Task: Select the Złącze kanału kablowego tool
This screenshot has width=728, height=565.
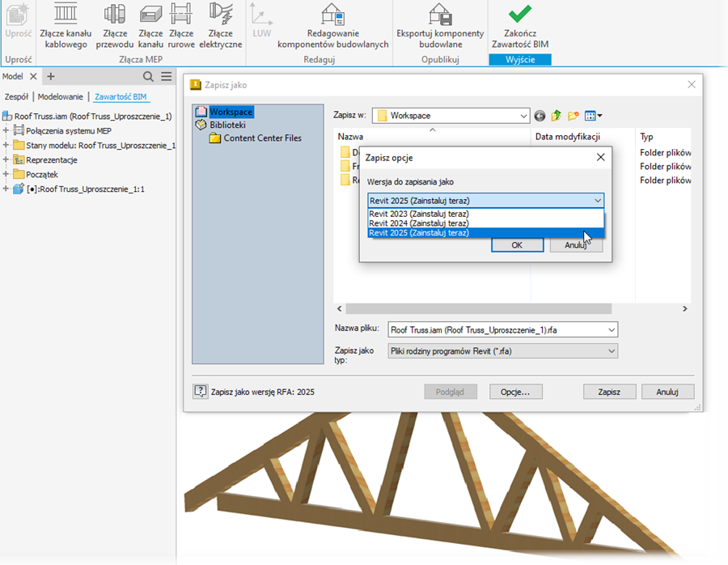Action: [x=66, y=26]
